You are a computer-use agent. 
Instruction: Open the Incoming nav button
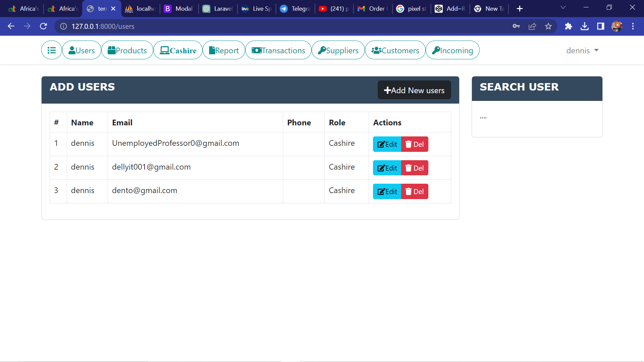[452, 50]
